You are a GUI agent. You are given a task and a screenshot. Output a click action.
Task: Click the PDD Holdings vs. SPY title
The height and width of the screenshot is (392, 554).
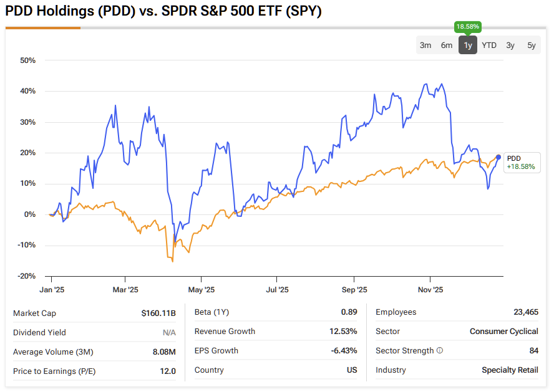point(163,11)
